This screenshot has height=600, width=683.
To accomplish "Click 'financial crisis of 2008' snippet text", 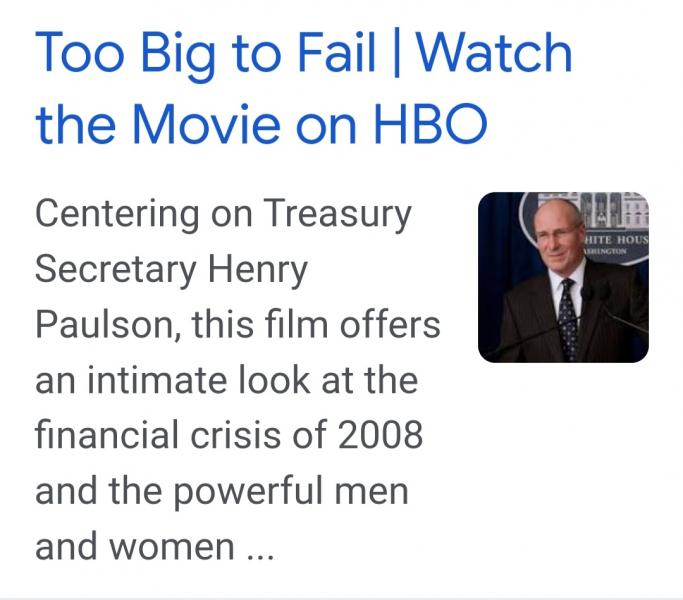I will (229, 435).
